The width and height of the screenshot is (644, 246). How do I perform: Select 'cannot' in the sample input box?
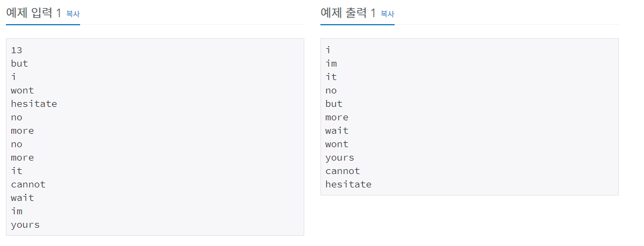tap(28, 184)
